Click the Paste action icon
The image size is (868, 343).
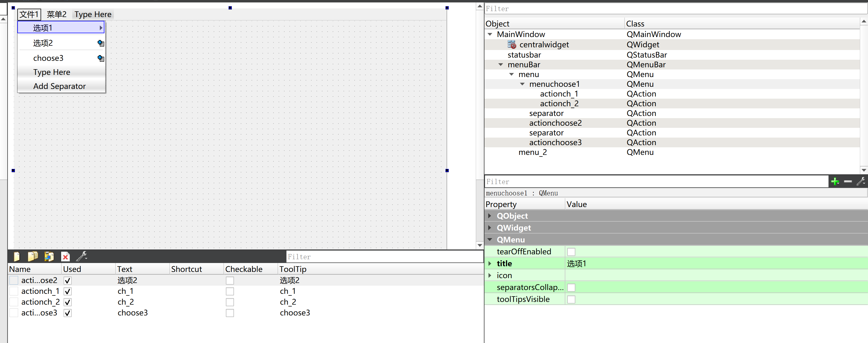(49, 257)
